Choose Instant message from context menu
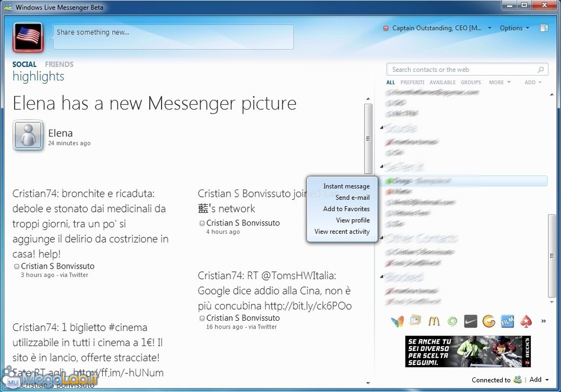The width and height of the screenshot is (561, 392). pyautogui.click(x=346, y=186)
